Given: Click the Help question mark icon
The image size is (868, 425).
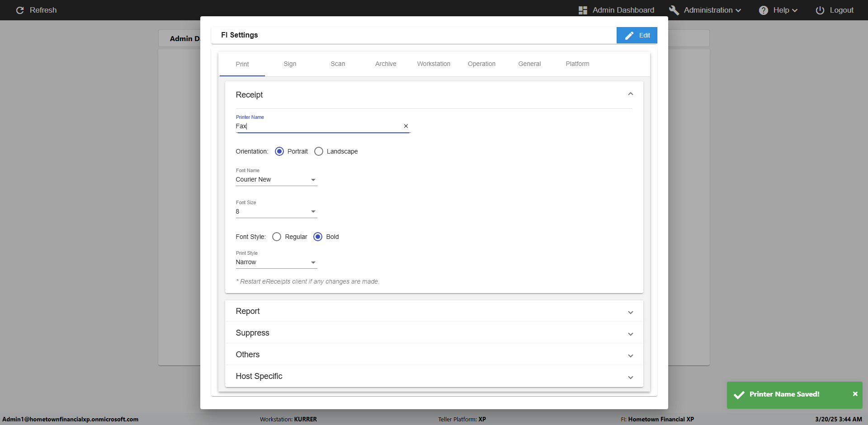Looking at the screenshot, I should (763, 10).
